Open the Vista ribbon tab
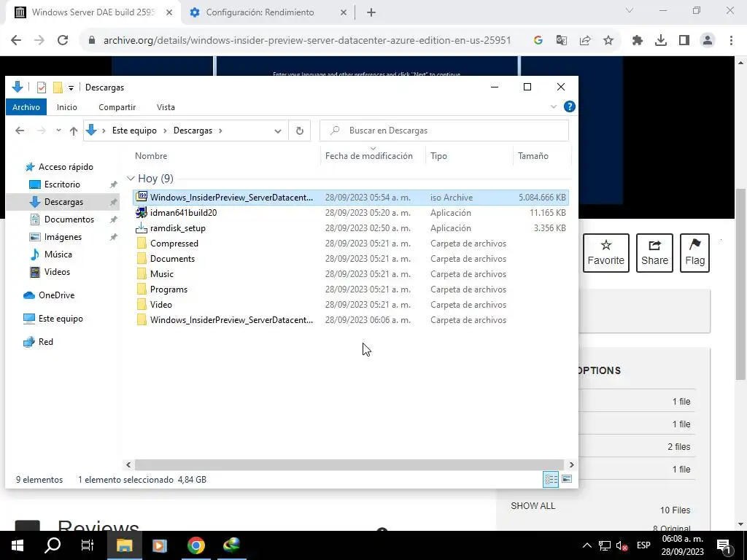This screenshot has width=747, height=560. coord(166,107)
